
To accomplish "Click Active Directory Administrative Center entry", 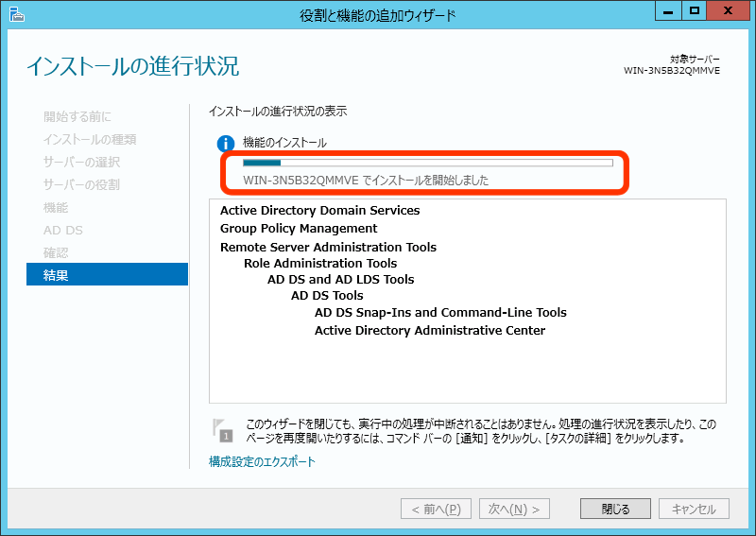I will [430, 331].
